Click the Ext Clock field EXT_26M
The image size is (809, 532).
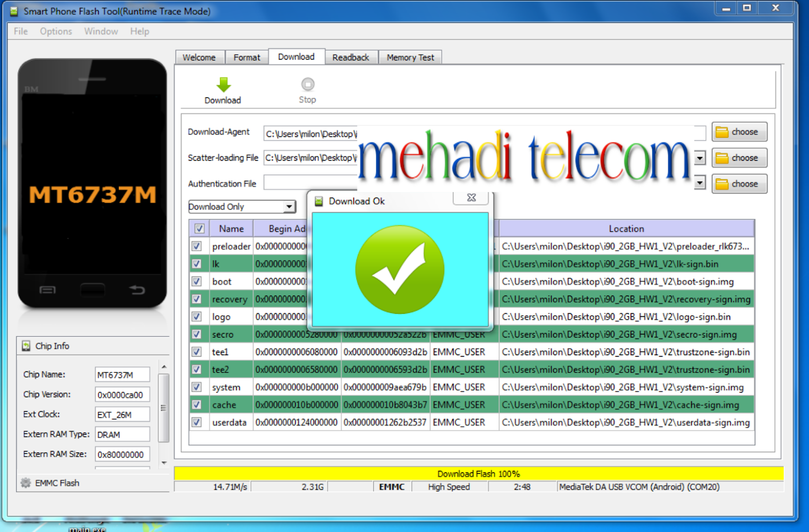(122, 415)
